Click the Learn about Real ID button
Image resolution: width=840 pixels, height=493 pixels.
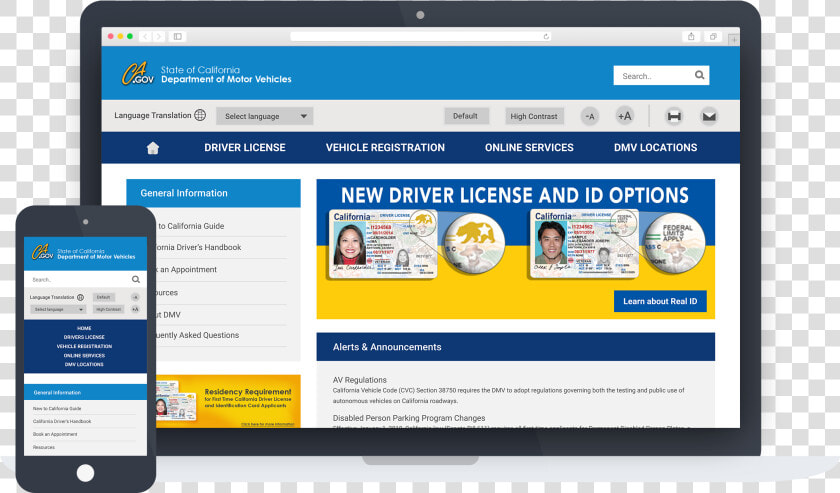pos(660,301)
